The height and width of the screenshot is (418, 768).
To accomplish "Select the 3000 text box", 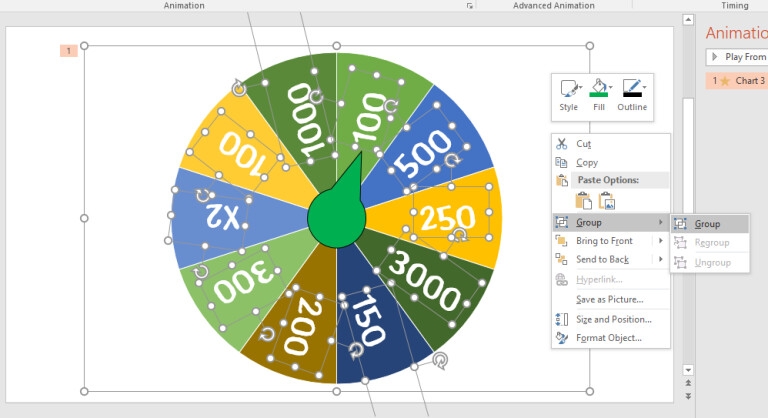I will click(x=424, y=281).
